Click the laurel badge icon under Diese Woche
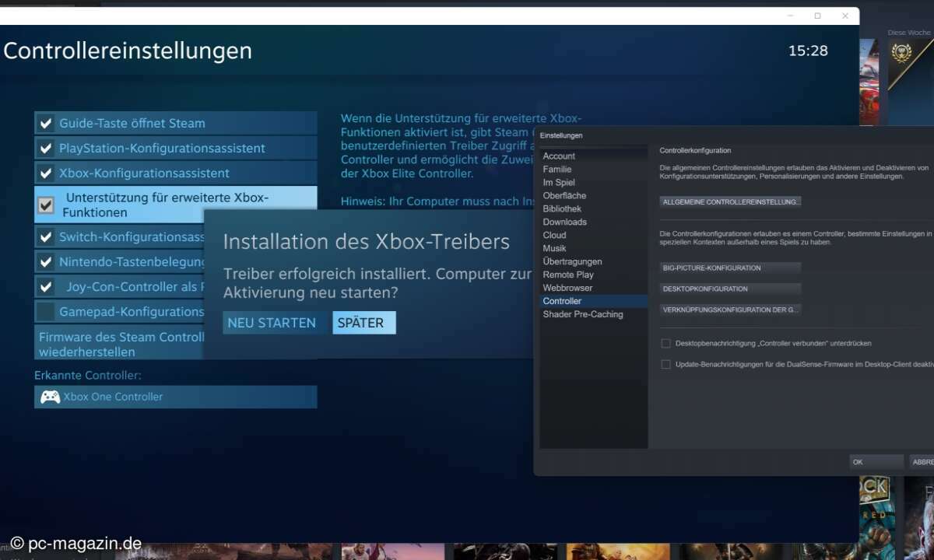Screen dimensions: 934x560 (902, 53)
